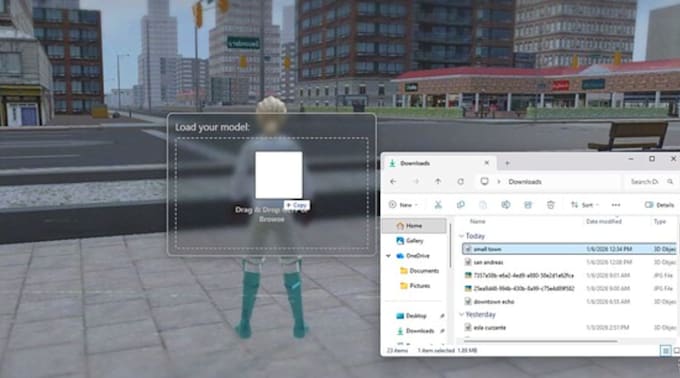Click the Paste icon in Explorer toolbar

[x=483, y=205]
